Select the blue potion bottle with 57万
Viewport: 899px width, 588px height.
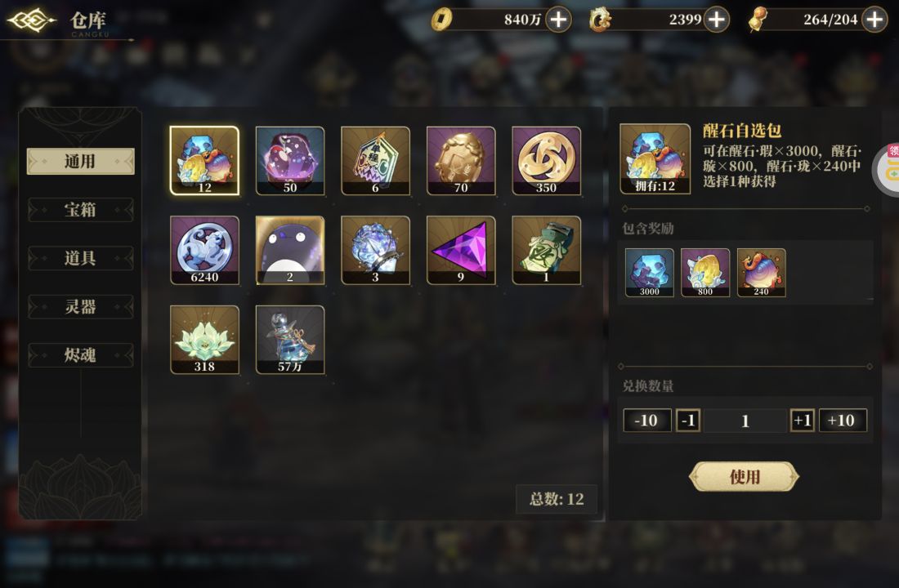pyautogui.click(x=290, y=339)
